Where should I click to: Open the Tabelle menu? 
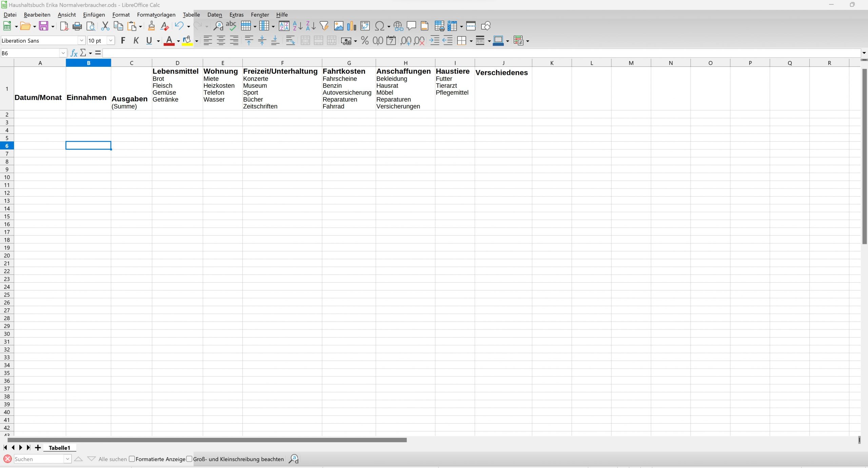coord(191,15)
